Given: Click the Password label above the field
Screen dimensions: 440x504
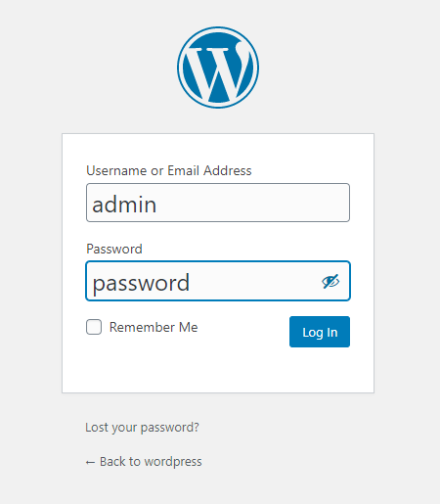Looking at the screenshot, I should click(114, 249).
